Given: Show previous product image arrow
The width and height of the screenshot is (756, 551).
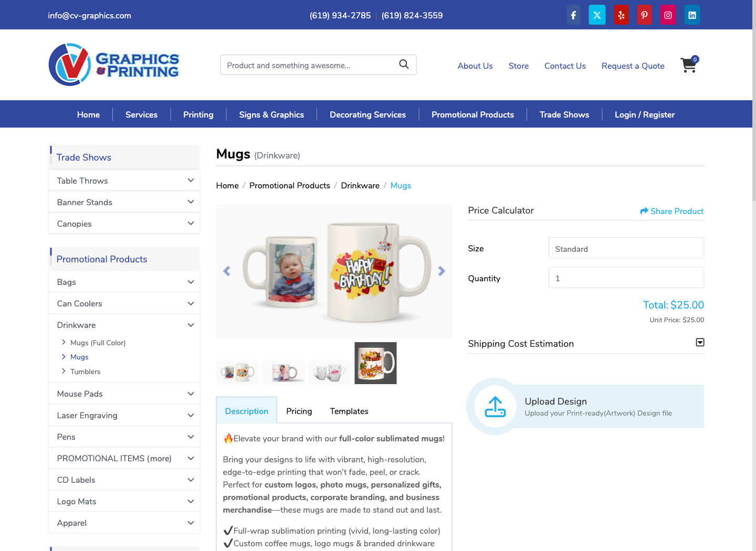Looking at the screenshot, I should tap(227, 271).
